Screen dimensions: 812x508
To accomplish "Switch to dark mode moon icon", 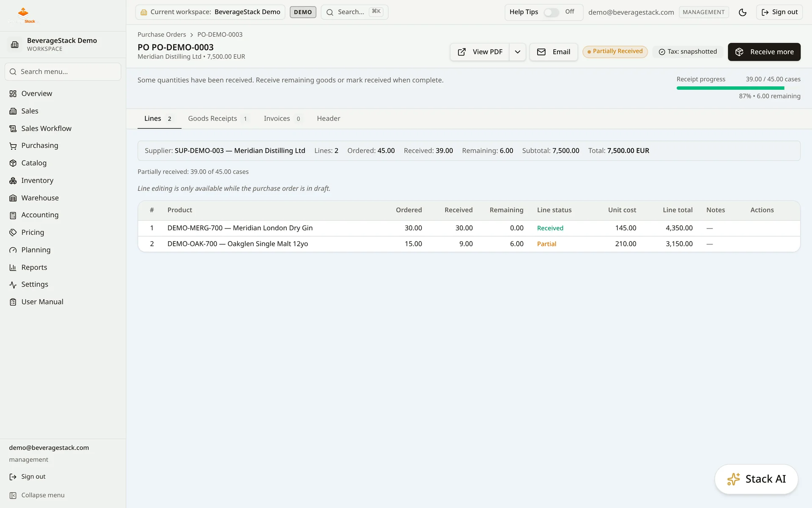I will 742,12.
